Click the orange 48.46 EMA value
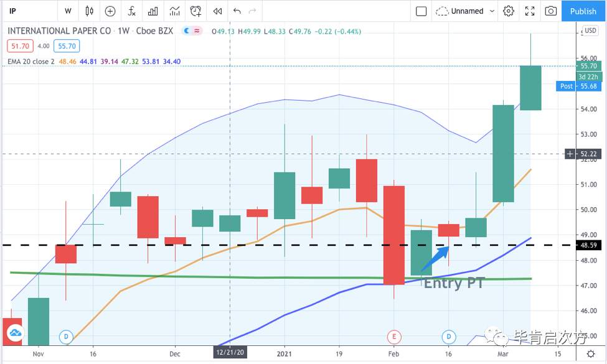Viewport: 607px width, 364px height. coord(67,62)
